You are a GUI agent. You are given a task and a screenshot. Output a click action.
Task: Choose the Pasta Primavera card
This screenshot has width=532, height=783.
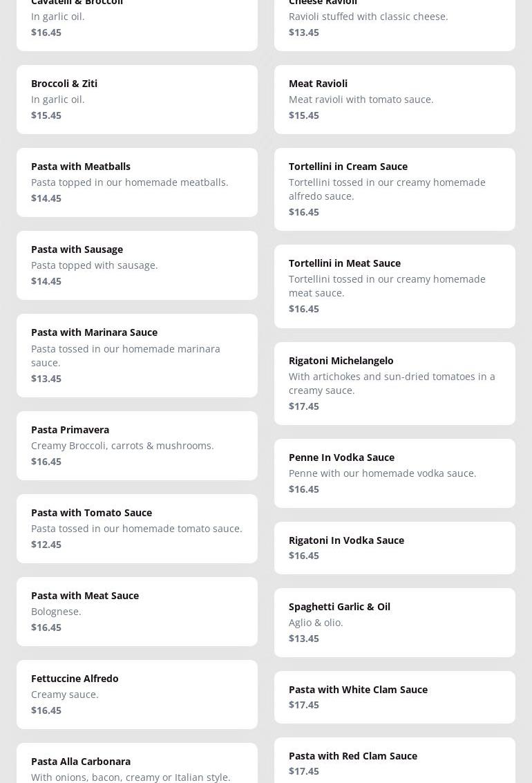pos(137,446)
